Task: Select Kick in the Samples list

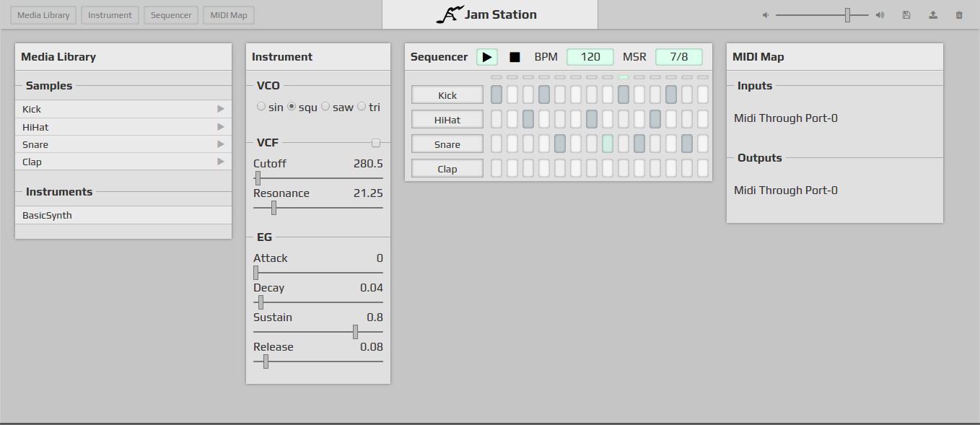Action: tap(123, 109)
